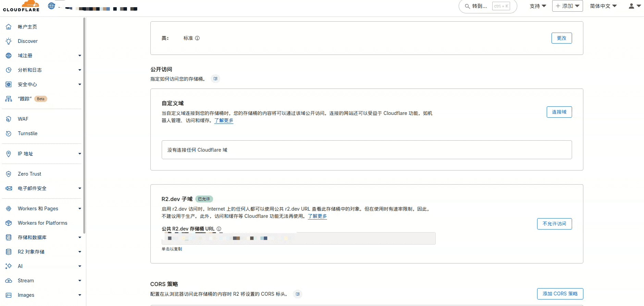644x306 pixels.
Task: Click the 更改 button for storage class
Action: pyautogui.click(x=561, y=38)
